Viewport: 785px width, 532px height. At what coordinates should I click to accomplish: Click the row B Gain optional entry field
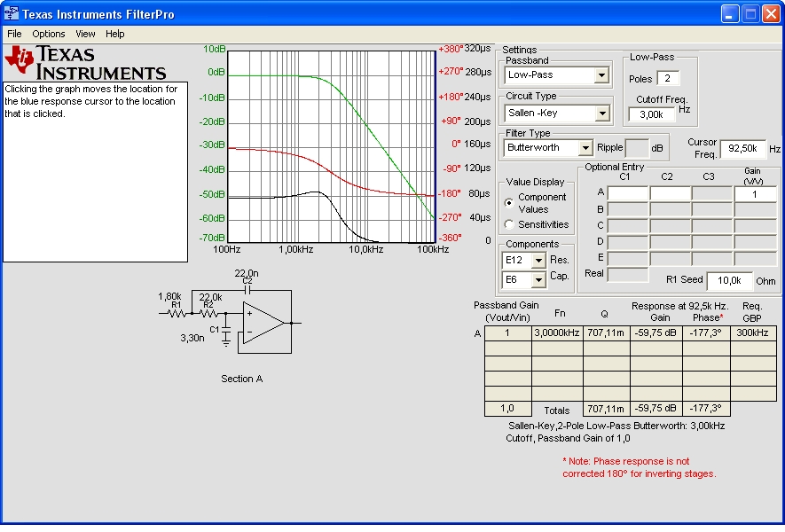(755, 210)
